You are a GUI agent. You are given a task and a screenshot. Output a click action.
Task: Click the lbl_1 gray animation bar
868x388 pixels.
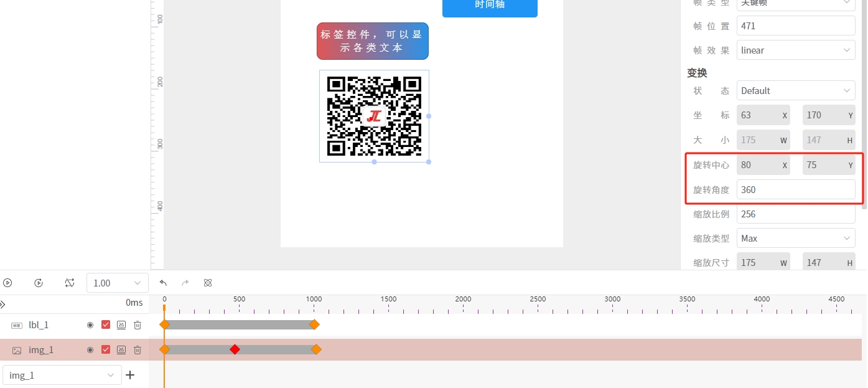240,324
